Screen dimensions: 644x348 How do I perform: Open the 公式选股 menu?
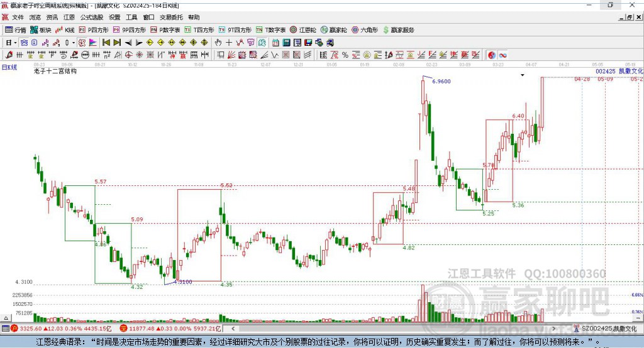click(92, 17)
